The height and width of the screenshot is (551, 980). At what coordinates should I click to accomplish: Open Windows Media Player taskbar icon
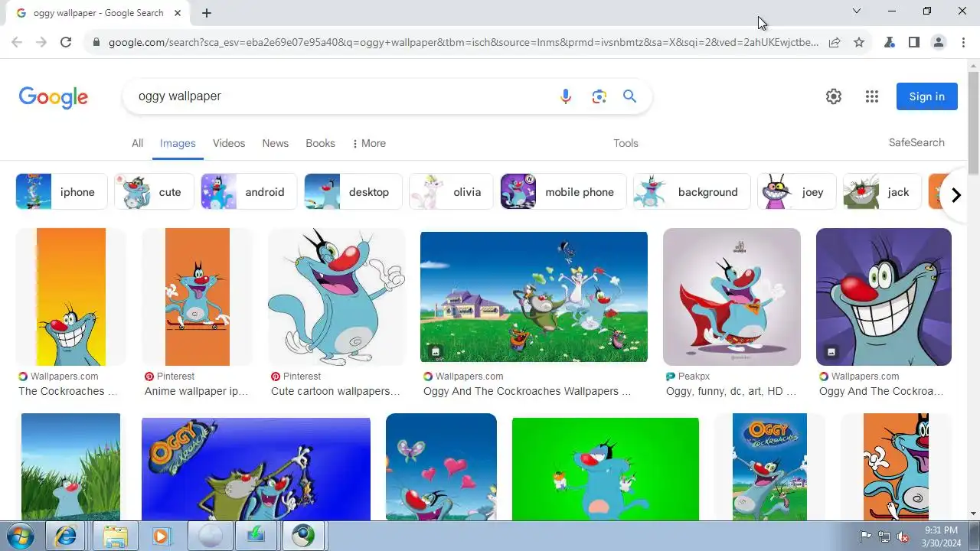161,536
